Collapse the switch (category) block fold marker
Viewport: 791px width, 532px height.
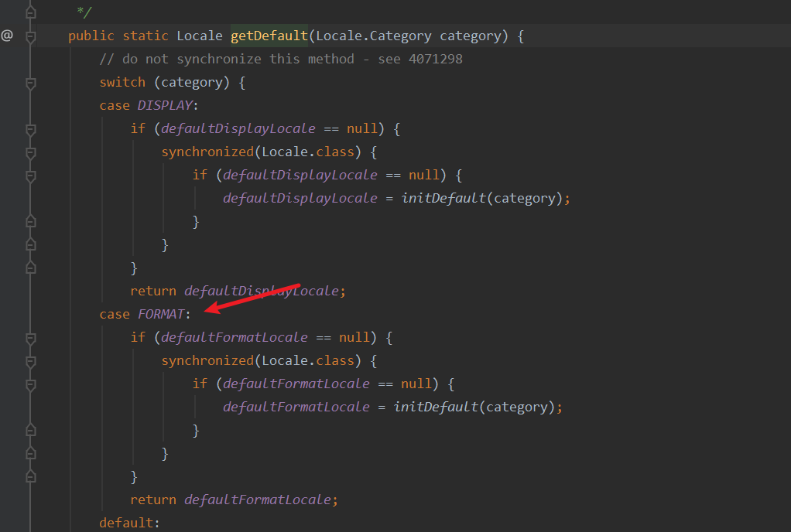coord(31,84)
